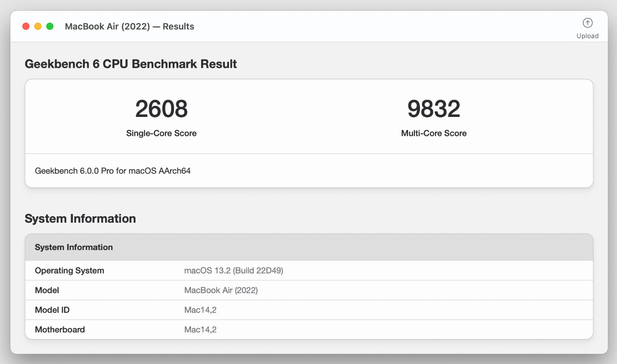Select the MacBook Air (2022) model value
Screen dimensions: 617x364
[221, 290]
